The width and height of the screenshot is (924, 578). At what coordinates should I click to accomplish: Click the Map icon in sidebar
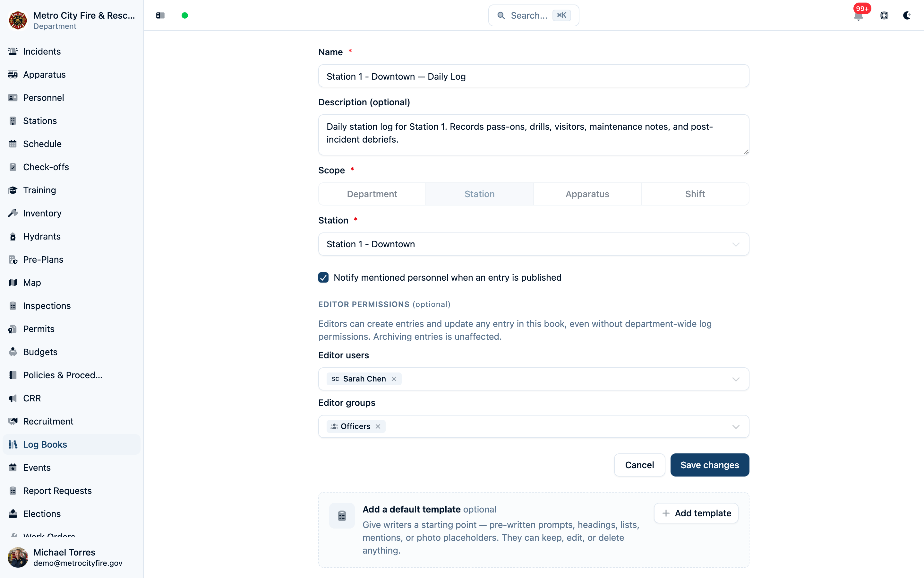[x=13, y=283]
